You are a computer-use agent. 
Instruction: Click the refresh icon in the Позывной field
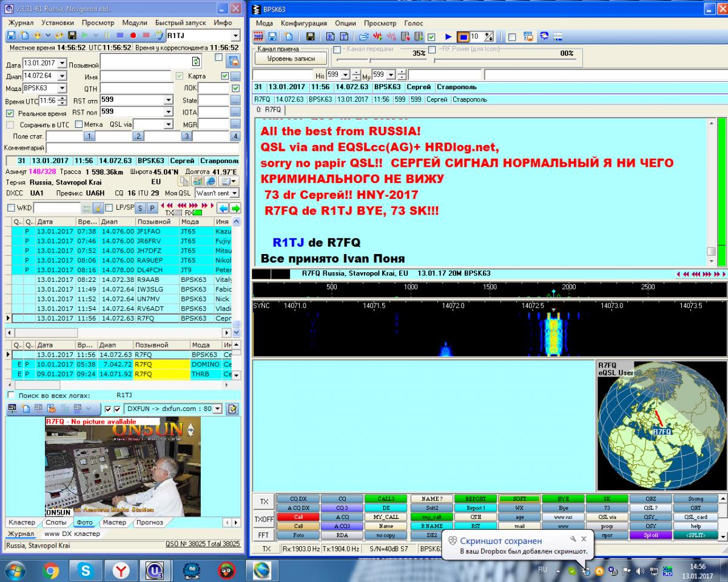pyautogui.click(x=196, y=61)
